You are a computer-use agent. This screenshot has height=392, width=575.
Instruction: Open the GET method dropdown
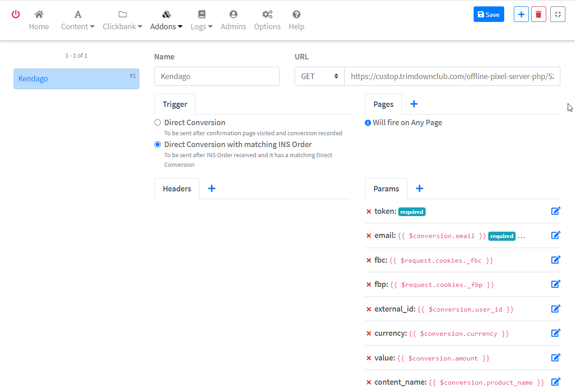pos(319,76)
